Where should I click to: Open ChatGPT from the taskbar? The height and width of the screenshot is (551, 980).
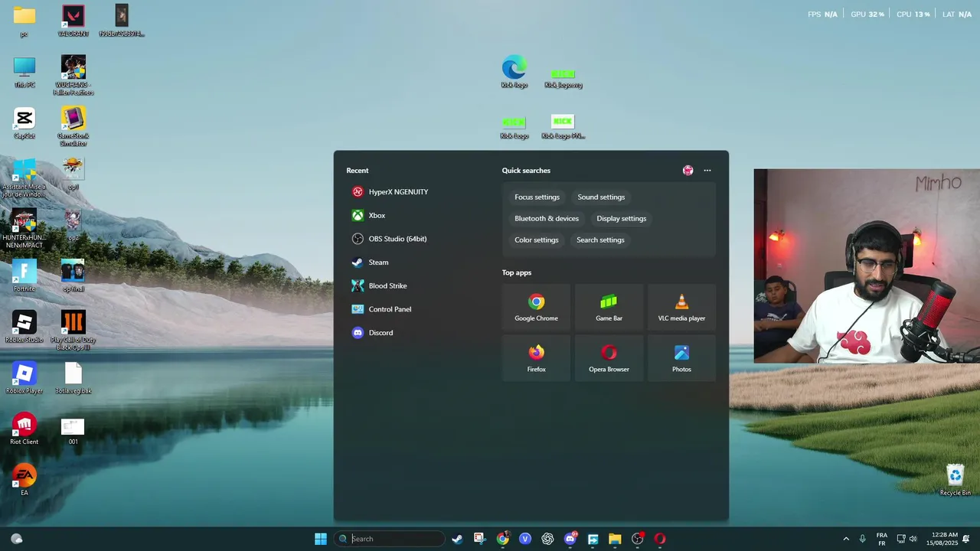click(547, 539)
